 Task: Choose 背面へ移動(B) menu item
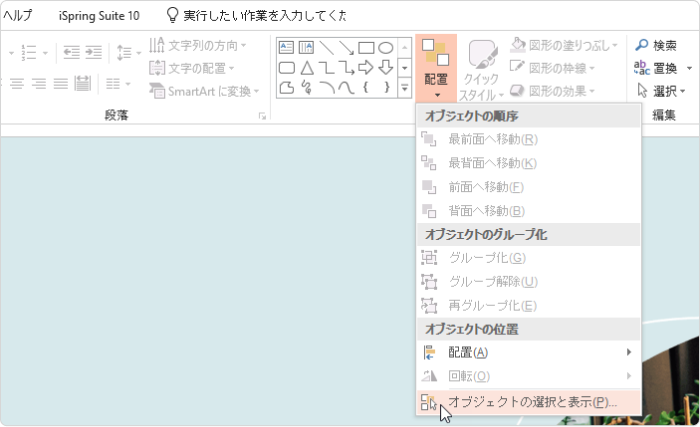tap(529, 210)
